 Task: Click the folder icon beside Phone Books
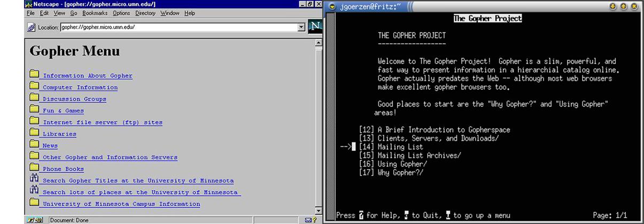[35, 168]
